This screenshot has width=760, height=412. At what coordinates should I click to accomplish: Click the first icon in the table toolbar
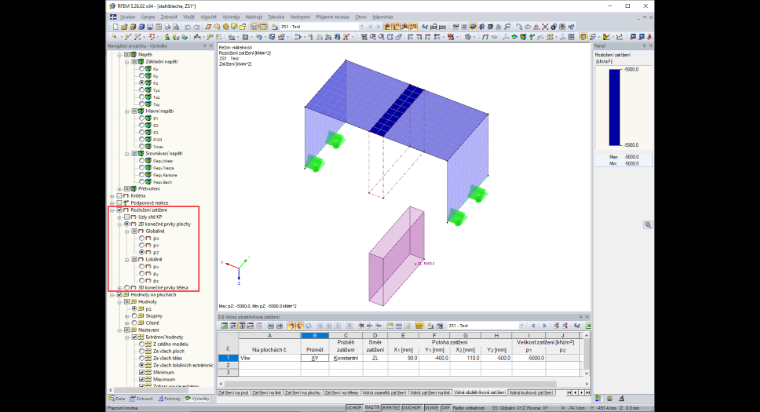[x=224, y=326]
